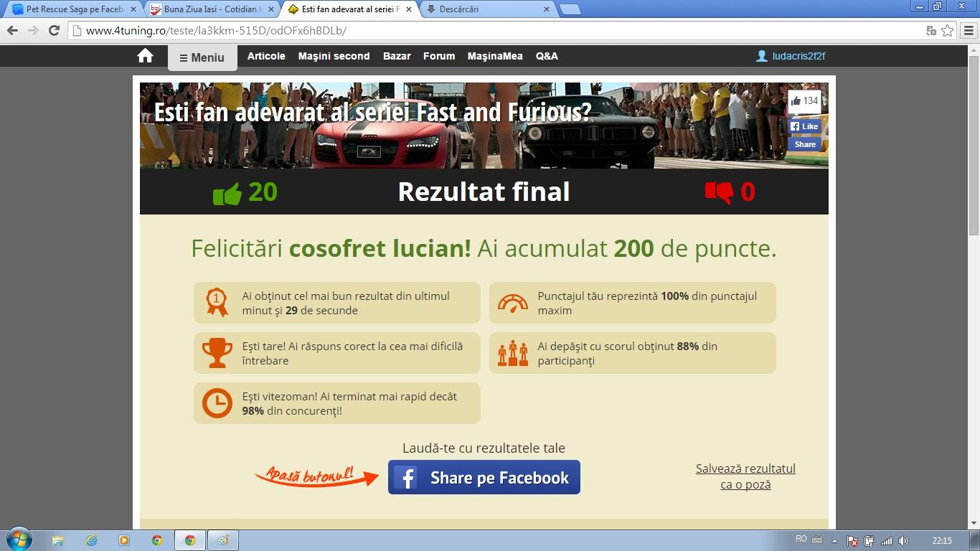This screenshot has height=551, width=980.
Task: Open the volume speaker tray icon
Action: 903,540
